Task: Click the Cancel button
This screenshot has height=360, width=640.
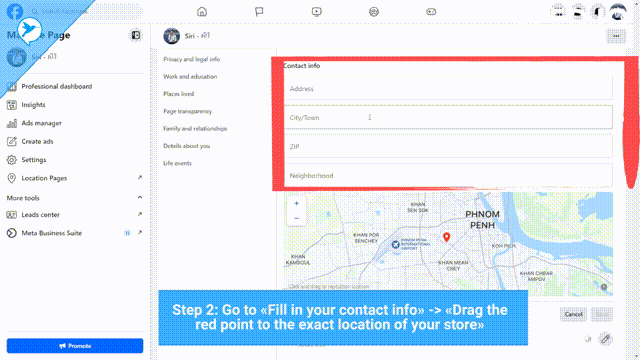Action: (x=573, y=314)
